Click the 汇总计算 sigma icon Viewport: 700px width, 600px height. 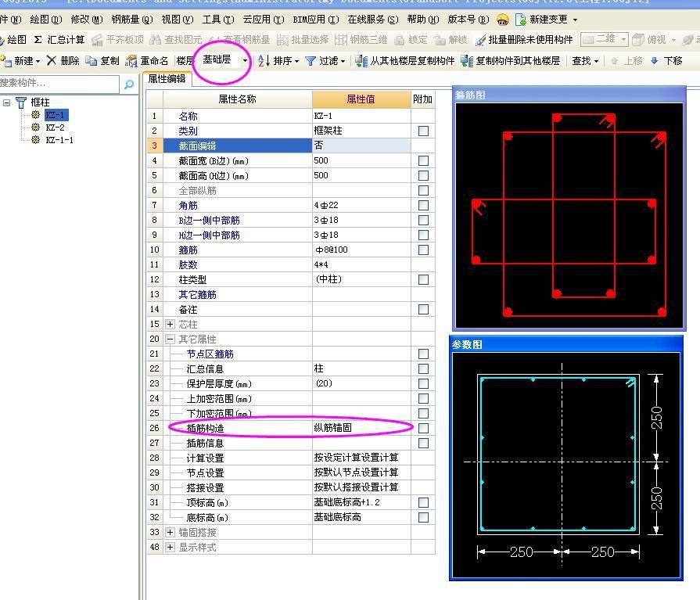[38, 40]
